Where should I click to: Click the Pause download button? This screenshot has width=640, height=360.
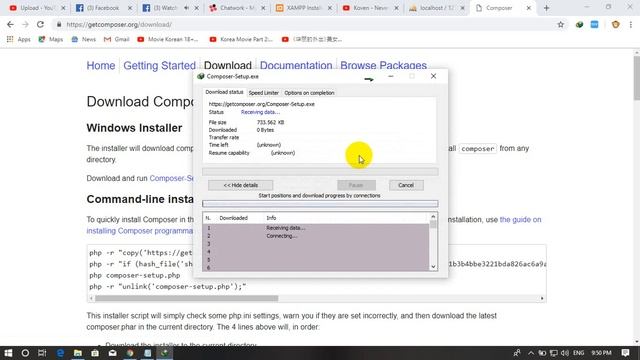pyautogui.click(x=356, y=185)
